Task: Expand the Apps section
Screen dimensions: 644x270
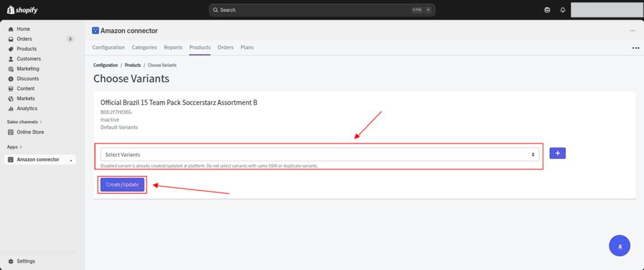Action: click(x=14, y=147)
